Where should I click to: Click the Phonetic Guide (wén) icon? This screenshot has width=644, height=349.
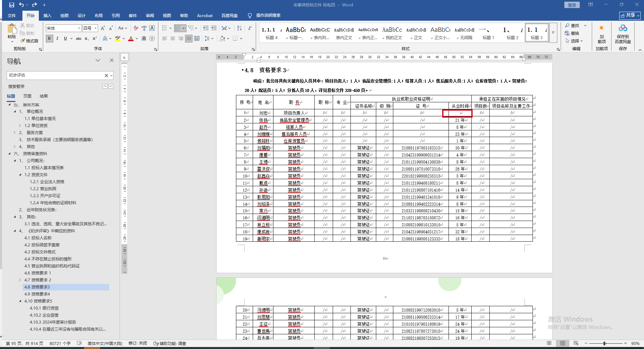[x=144, y=28]
